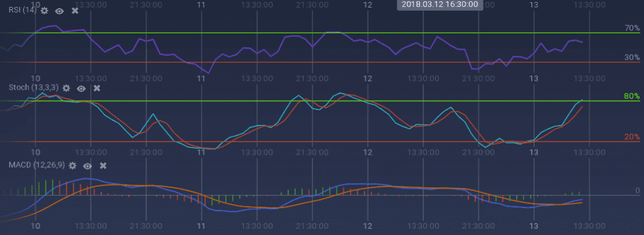The width and height of the screenshot is (644, 235).
Task: Close the Stoch (13,3,3) indicator panel
Action: (x=96, y=88)
